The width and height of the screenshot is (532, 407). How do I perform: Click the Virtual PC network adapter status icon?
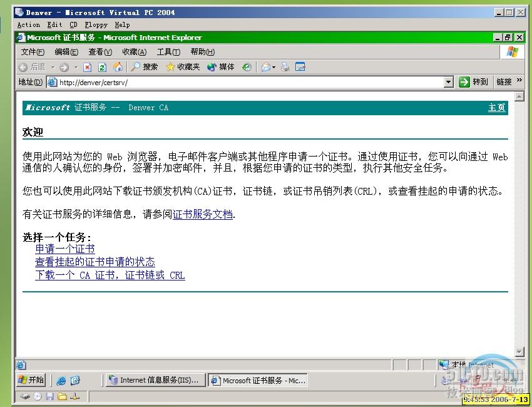[x=75, y=396]
